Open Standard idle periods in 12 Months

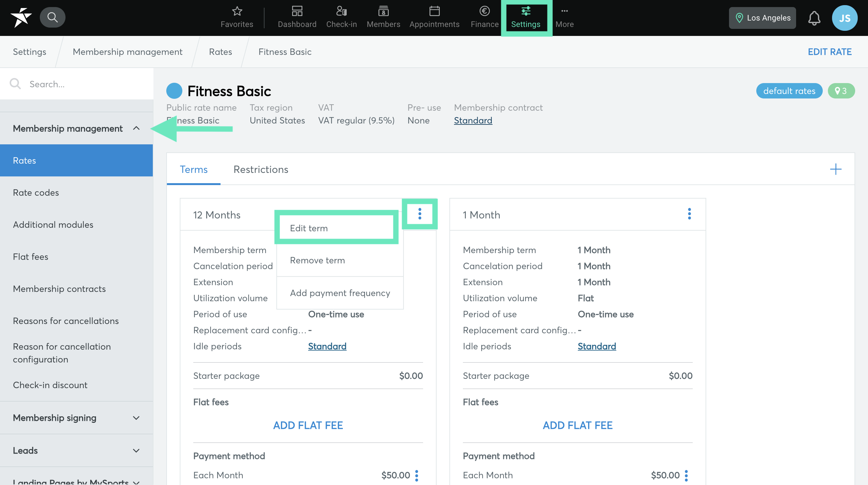pos(327,346)
